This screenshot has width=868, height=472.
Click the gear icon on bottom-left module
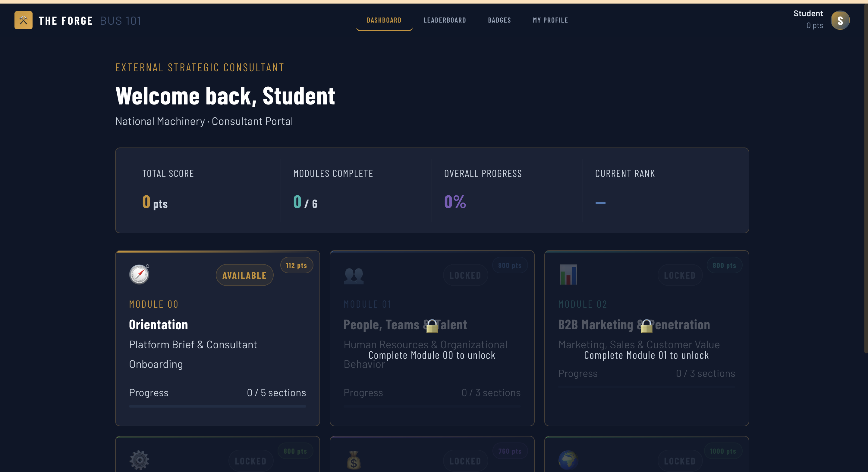point(139,460)
